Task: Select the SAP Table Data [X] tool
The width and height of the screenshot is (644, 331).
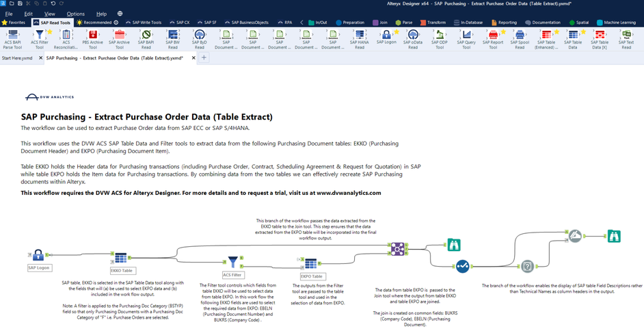Action: point(600,40)
